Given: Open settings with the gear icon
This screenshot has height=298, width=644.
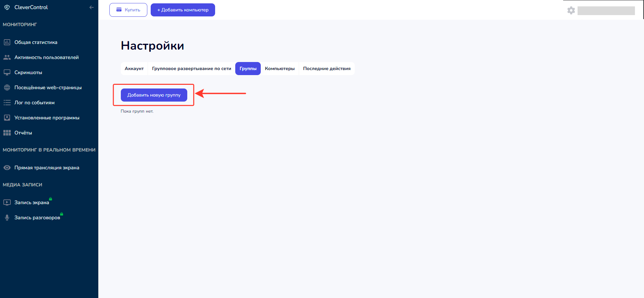Looking at the screenshot, I should [x=571, y=10].
